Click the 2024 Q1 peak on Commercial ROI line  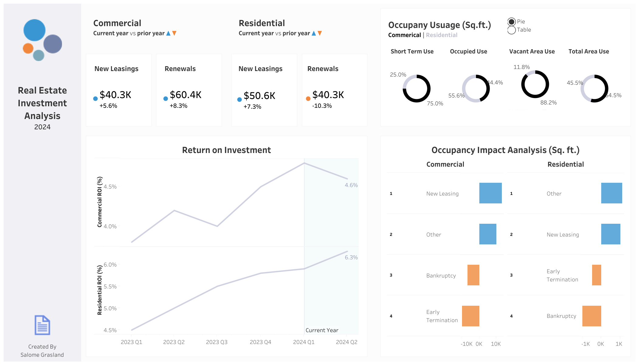(x=304, y=163)
